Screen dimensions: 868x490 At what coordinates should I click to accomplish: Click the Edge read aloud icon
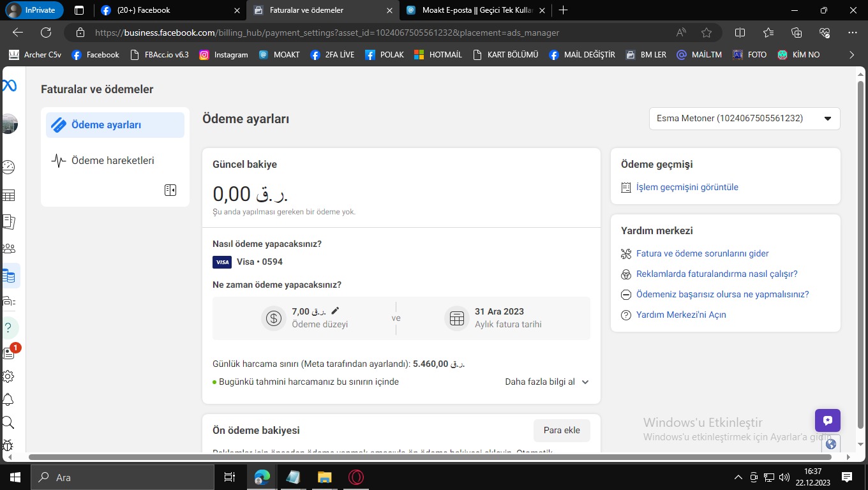[682, 33]
